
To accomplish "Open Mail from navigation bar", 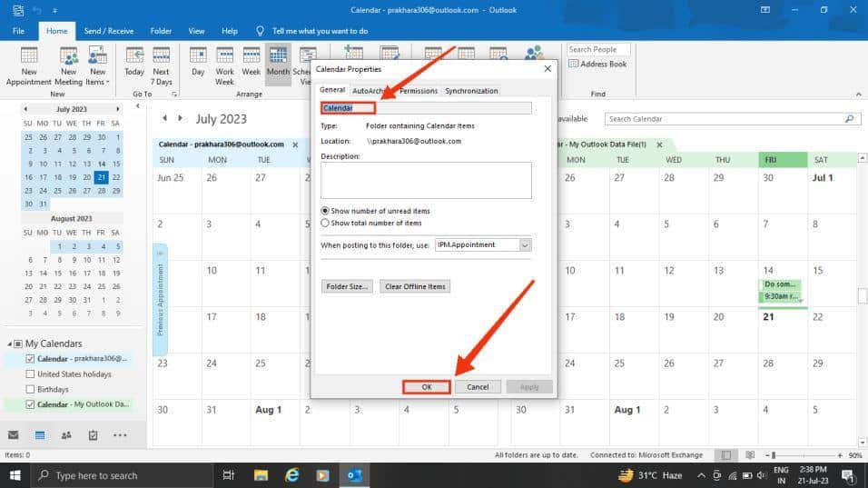I will (x=14, y=435).
